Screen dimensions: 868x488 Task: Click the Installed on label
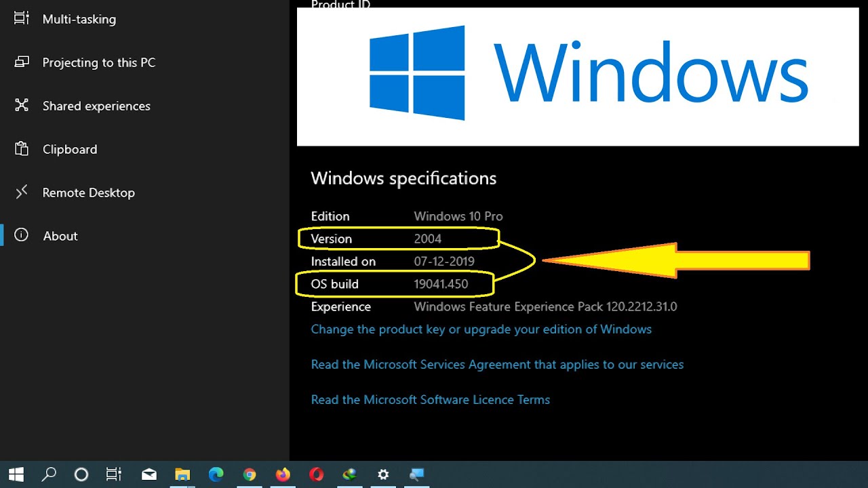pyautogui.click(x=343, y=262)
